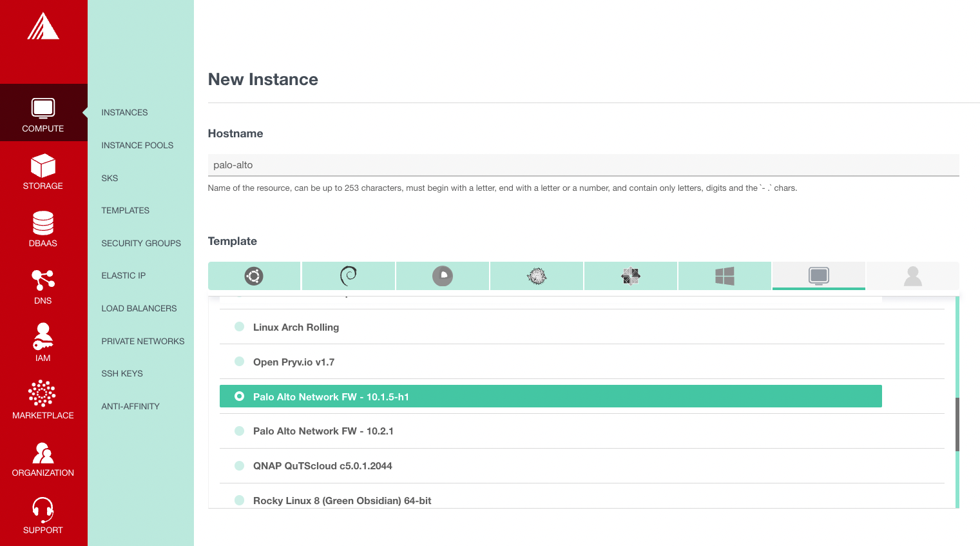
Task: Open Templates in the Compute menu
Action: click(125, 210)
